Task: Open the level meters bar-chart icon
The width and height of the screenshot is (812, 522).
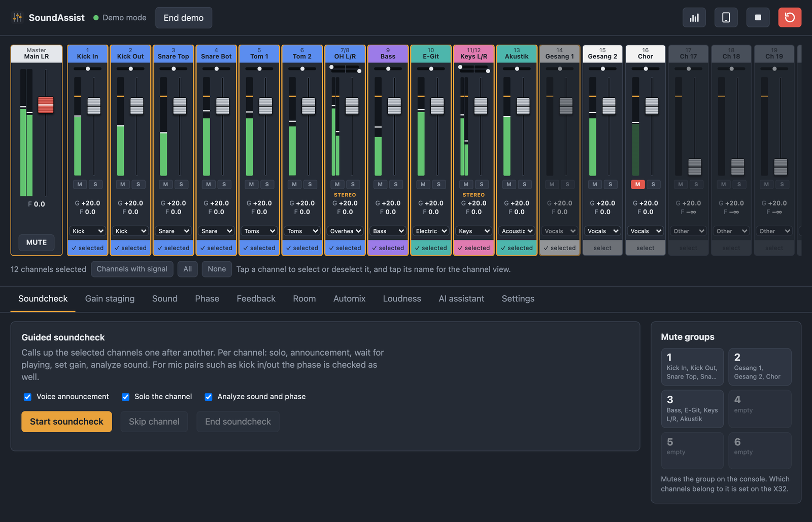Action: click(x=694, y=18)
